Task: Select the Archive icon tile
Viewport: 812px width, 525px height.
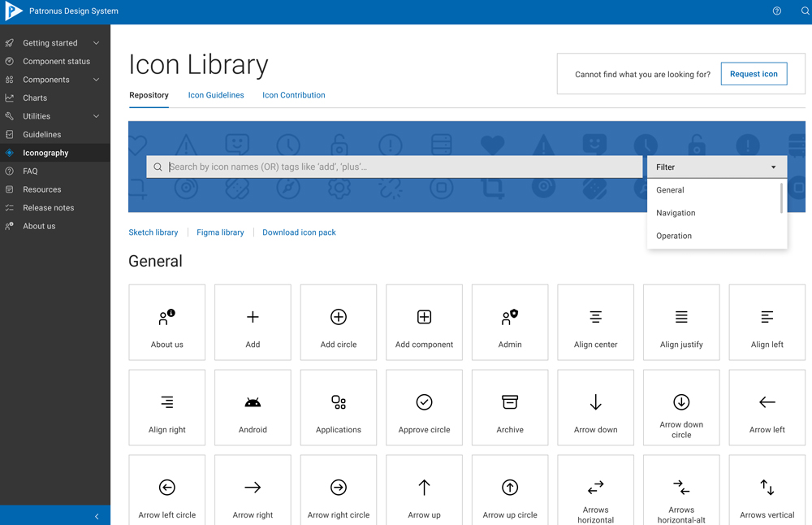Action: click(x=510, y=408)
